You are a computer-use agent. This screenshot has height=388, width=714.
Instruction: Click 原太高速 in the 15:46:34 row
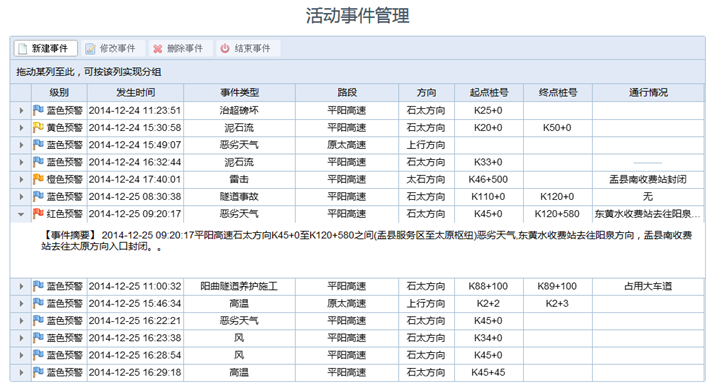click(x=347, y=304)
